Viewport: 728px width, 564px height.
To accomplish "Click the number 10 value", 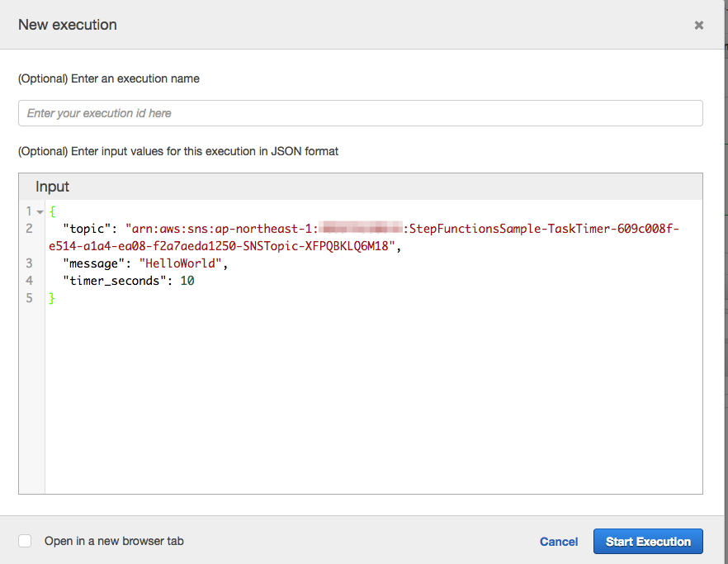I will click(x=187, y=280).
